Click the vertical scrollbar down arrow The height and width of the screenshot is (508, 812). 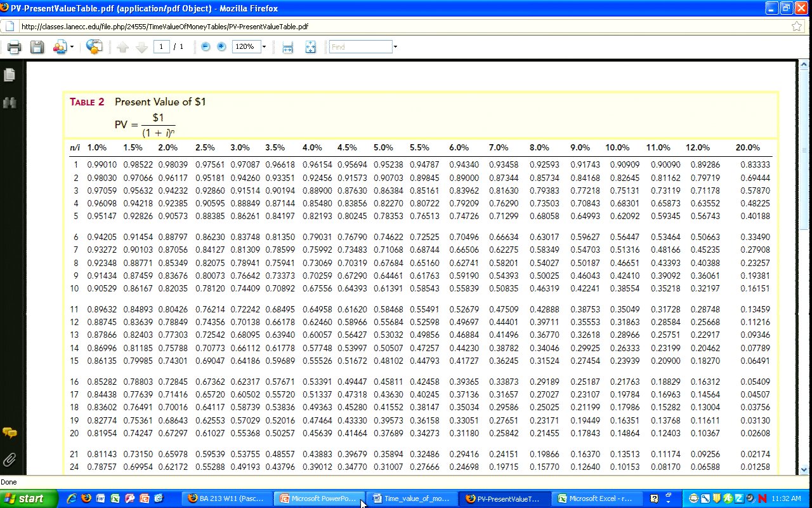tap(804, 470)
